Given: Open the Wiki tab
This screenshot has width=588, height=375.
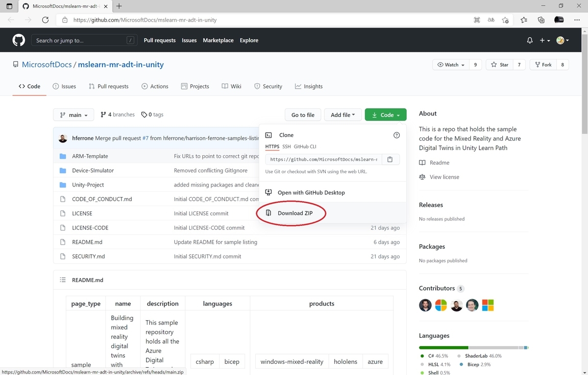Looking at the screenshot, I should [231, 86].
